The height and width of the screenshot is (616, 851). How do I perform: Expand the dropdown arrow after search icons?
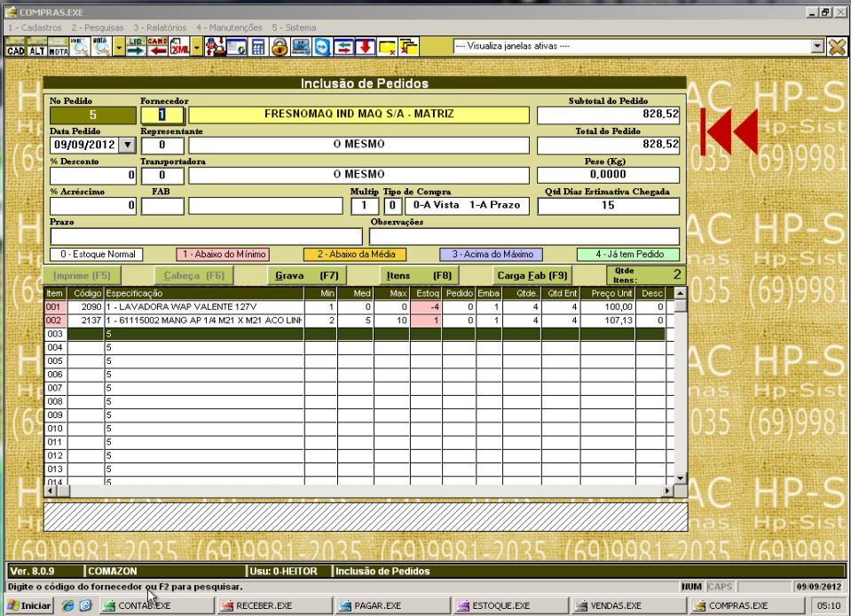coord(119,47)
